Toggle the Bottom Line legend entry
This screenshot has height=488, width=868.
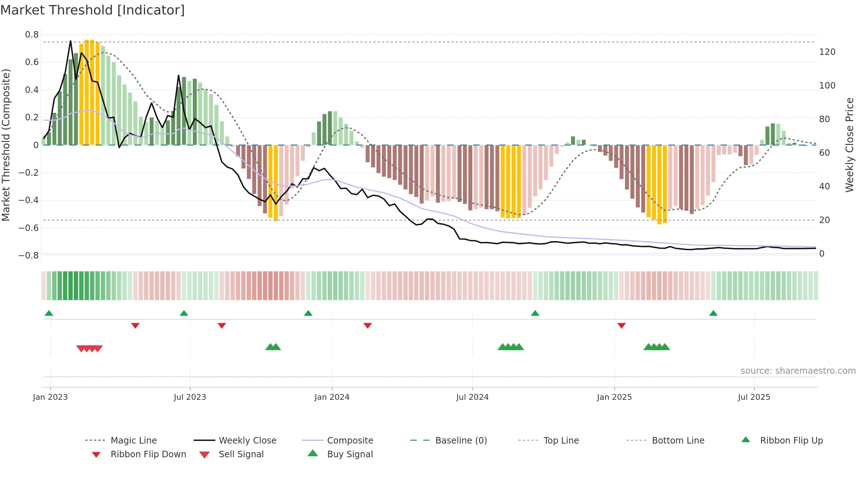665,440
